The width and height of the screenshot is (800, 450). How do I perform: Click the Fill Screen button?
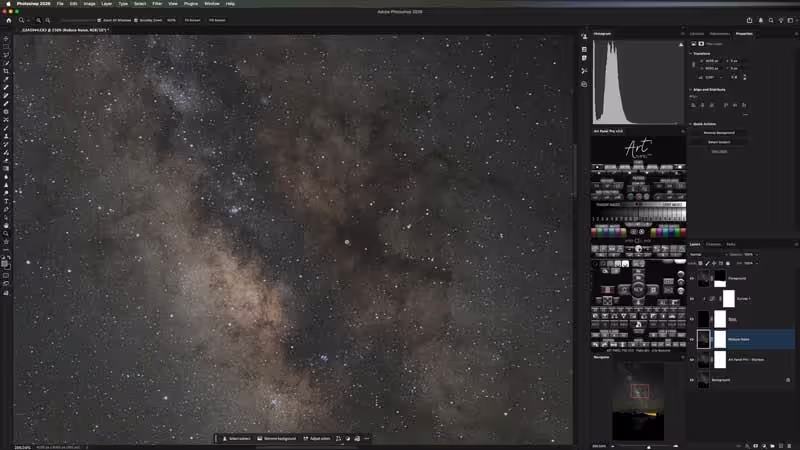tap(217, 20)
